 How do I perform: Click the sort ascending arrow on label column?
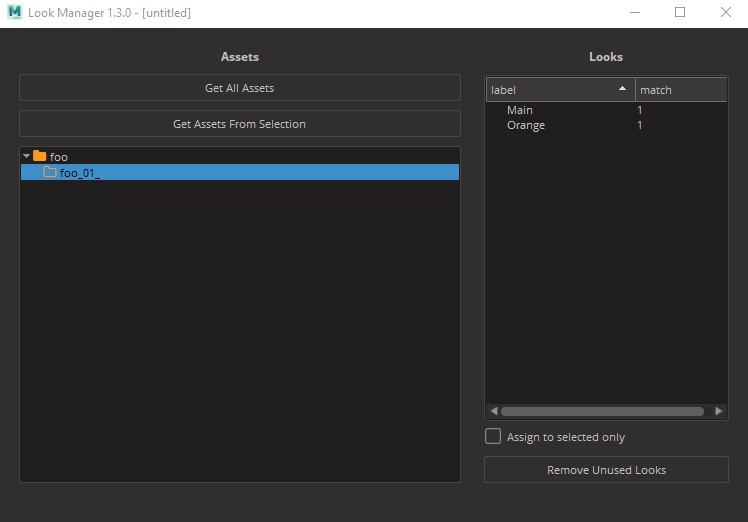[x=622, y=88]
